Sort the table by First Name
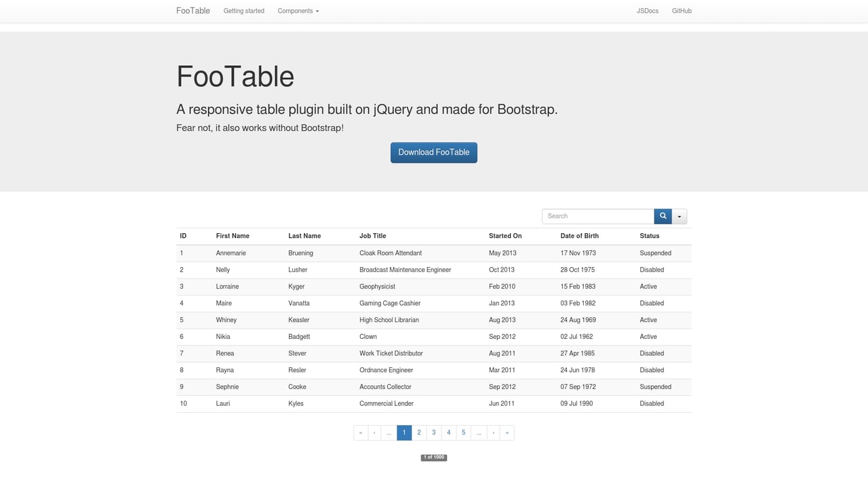 (x=233, y=236)
